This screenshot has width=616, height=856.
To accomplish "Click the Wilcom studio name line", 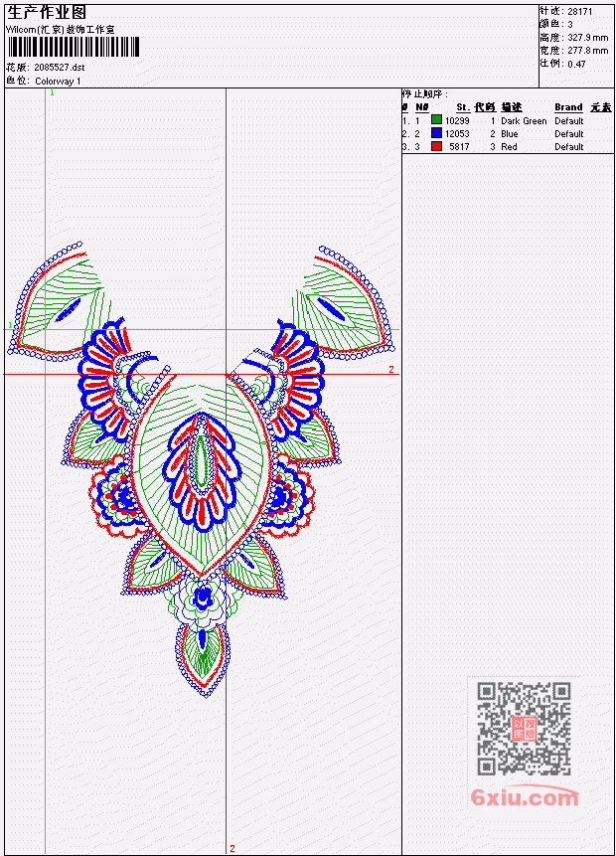I will 61,30.
